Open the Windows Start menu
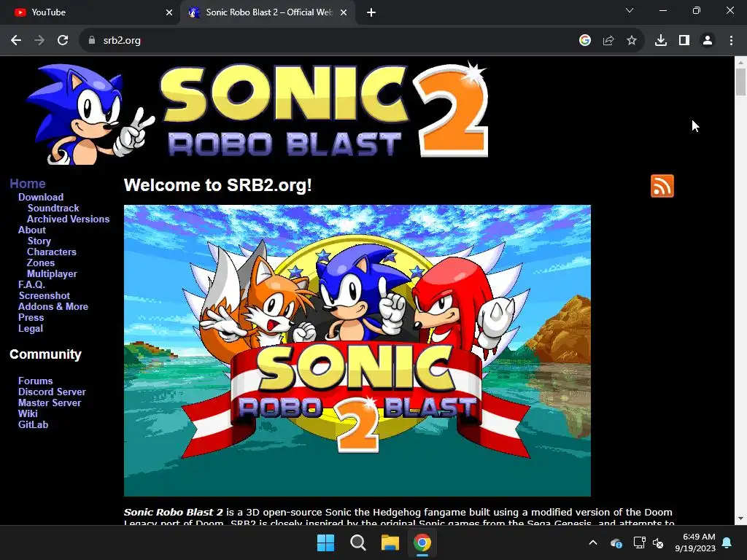The height and width of the screenshot is (560, 747). tap(326, 542)
